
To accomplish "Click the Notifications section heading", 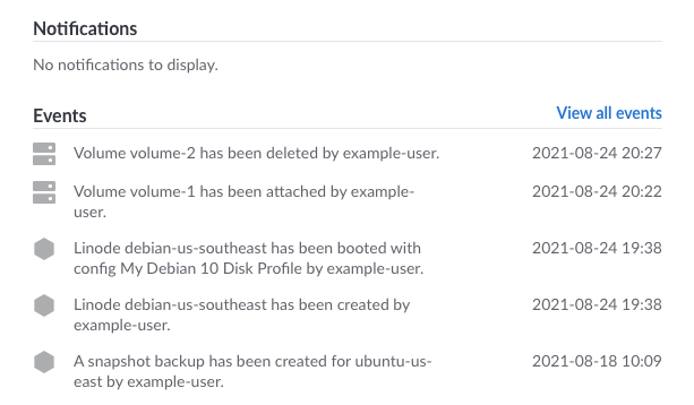I will pos(85,28).
